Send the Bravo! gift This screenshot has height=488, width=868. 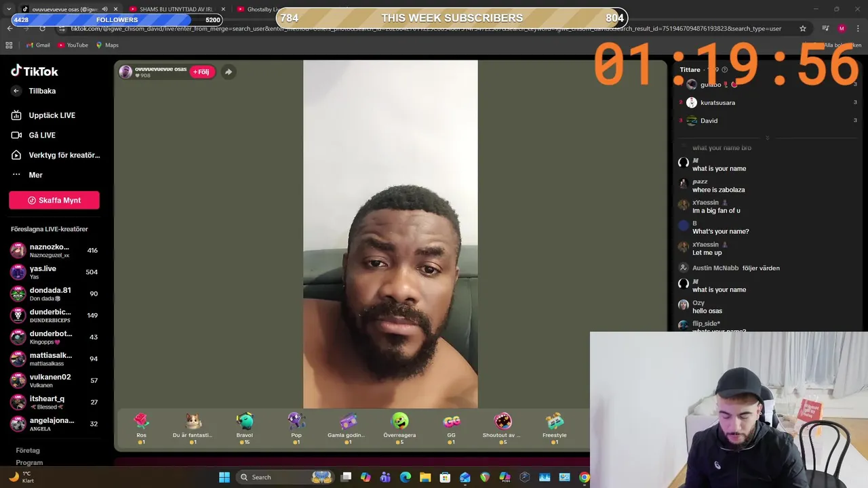pyautogui.click(x=244, y=428)
